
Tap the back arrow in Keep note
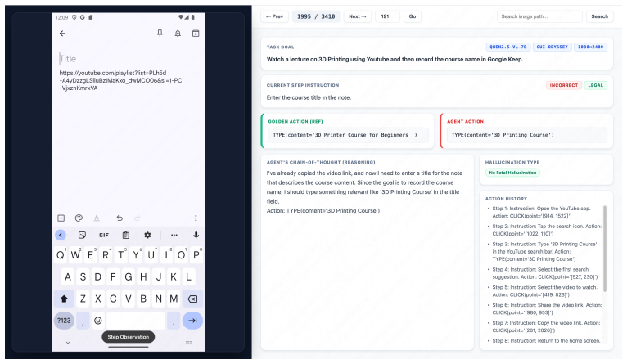[x=62, y=34]
